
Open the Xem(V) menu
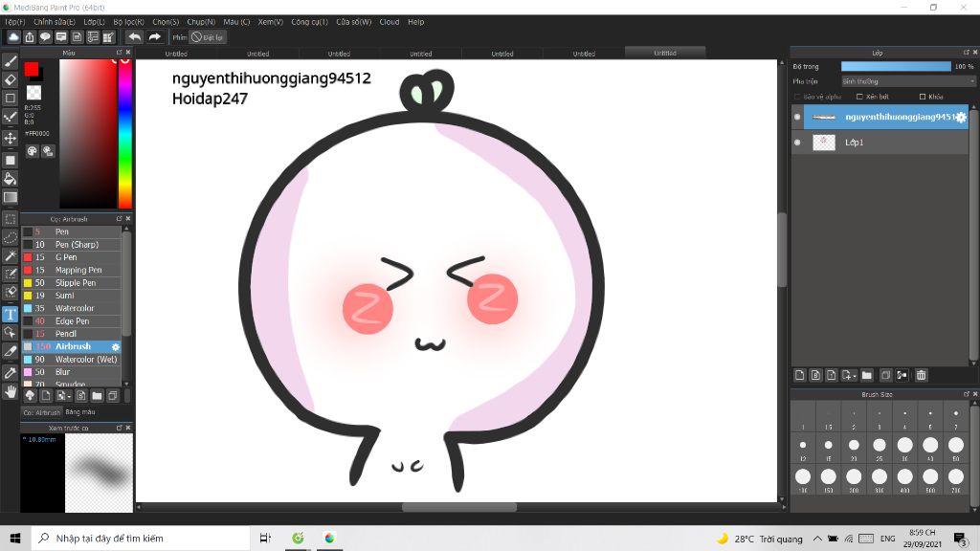(271, 22)
